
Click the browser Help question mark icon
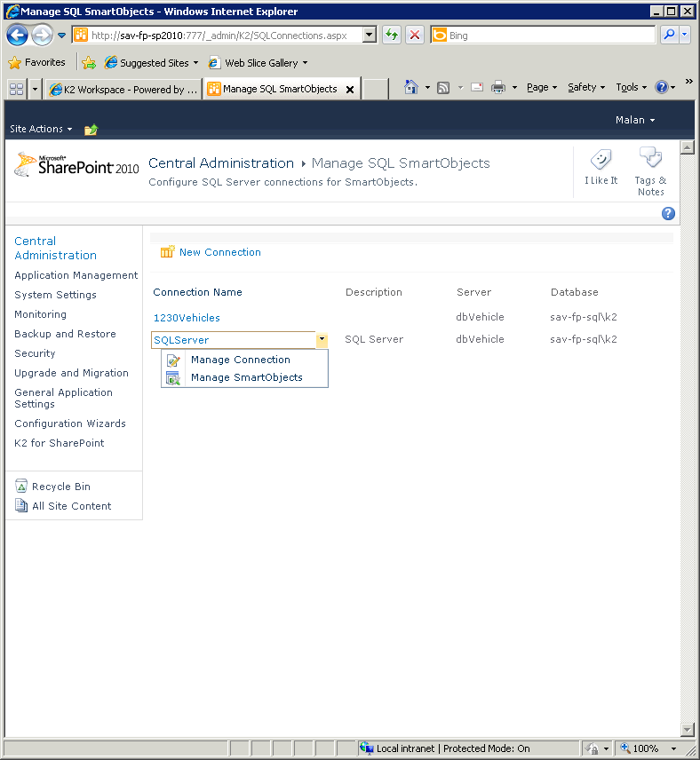pos(661,87)
